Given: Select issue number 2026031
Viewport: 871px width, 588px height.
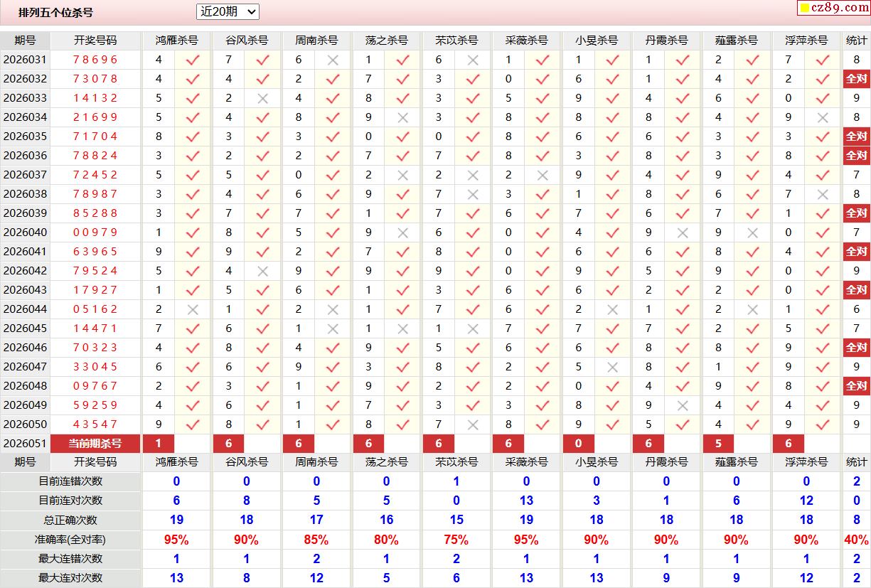Looking at the screenshot, I should click(25, 60).
